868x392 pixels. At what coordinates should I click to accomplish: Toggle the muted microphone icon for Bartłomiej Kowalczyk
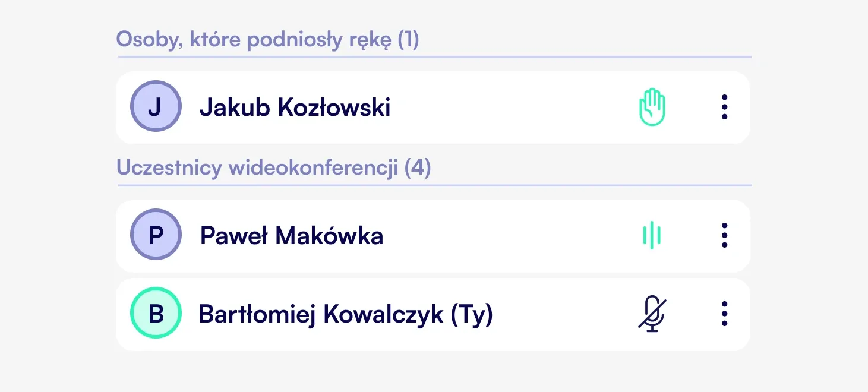pos(652,314)
